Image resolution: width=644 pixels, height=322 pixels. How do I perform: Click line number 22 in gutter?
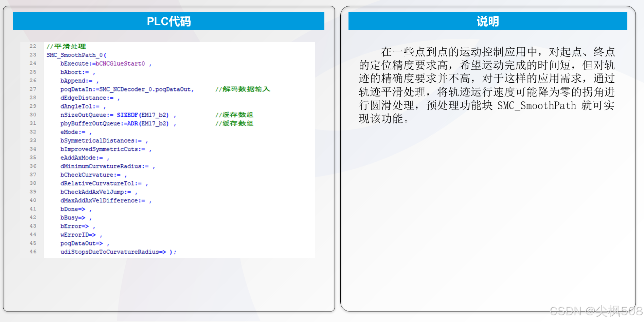tap(33, 46)
